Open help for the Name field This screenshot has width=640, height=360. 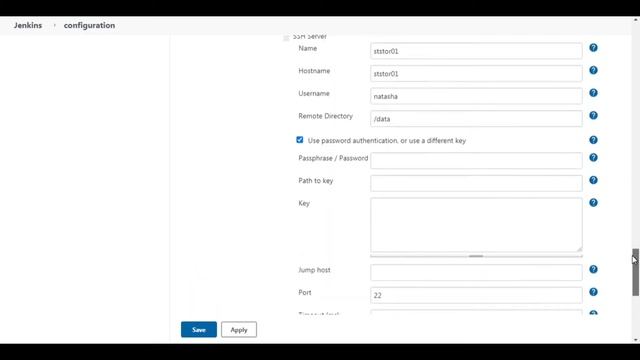click(593, 48)
